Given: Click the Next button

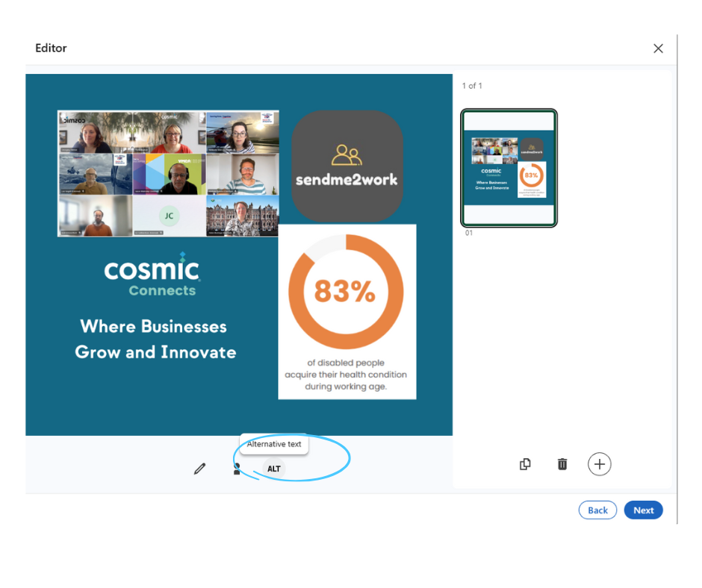Looking at the screenshot, I should pyautogui.click(x=643, y=510).
